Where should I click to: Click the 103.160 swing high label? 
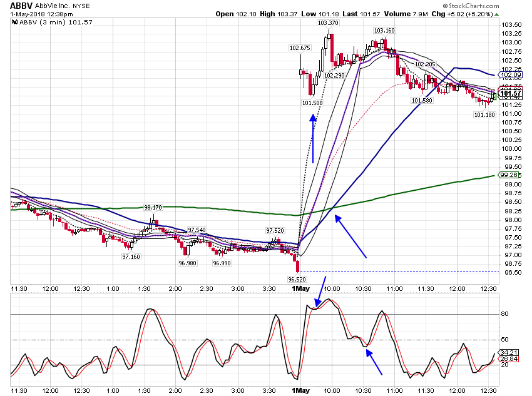pyautogui.click(x=384, y=31)
